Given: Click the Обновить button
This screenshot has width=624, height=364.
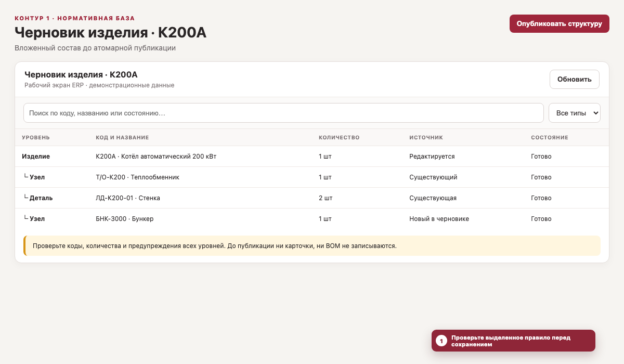Looking at the screenshot, I should 575,80.
